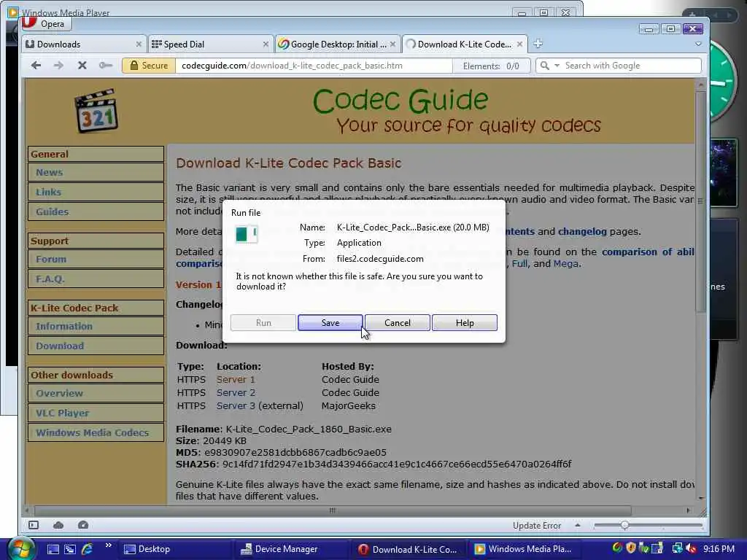
Task: Click the codecguide.com address field
Action: [314, 66]
